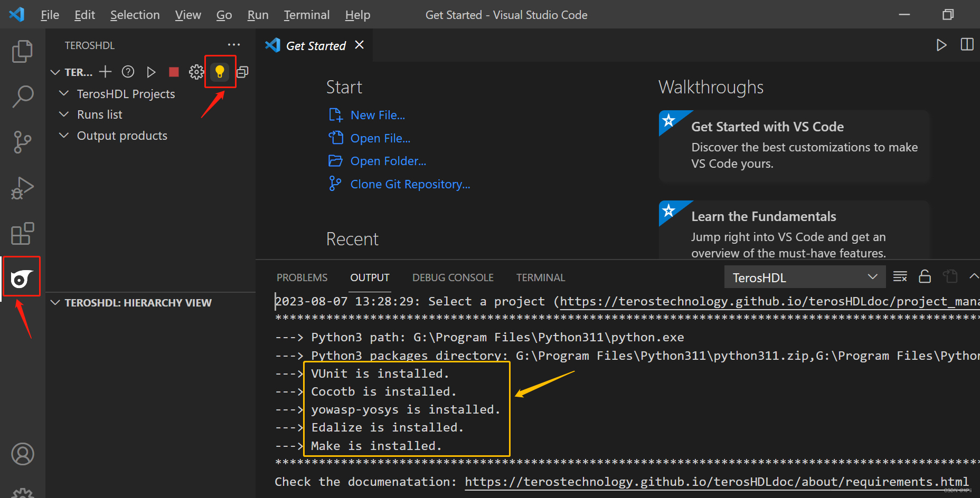The image size is (980, 498).
Task: Open TerosHDL settings gear icon
Action: click(196, 72)
